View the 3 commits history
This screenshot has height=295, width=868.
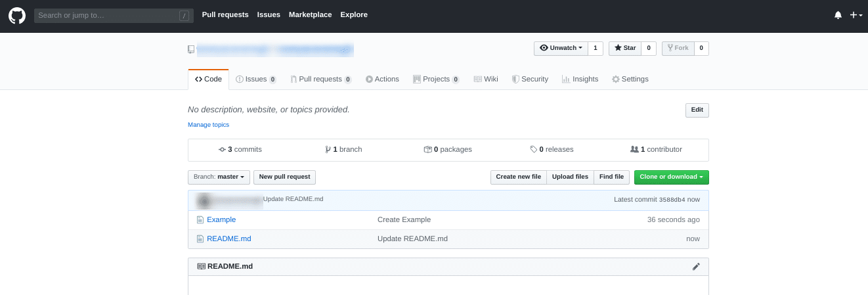(x=240, y=150)
